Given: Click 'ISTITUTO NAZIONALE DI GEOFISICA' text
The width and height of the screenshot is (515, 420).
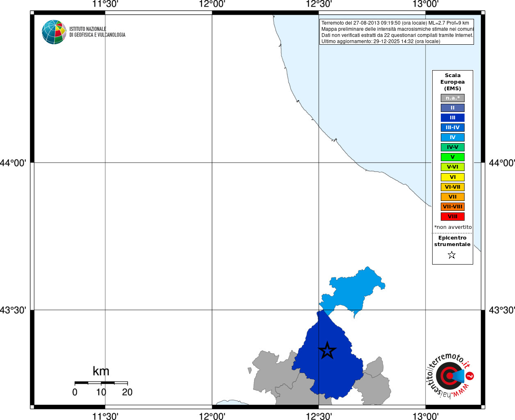Looking at the screenshot, I should tap(97, 32).
